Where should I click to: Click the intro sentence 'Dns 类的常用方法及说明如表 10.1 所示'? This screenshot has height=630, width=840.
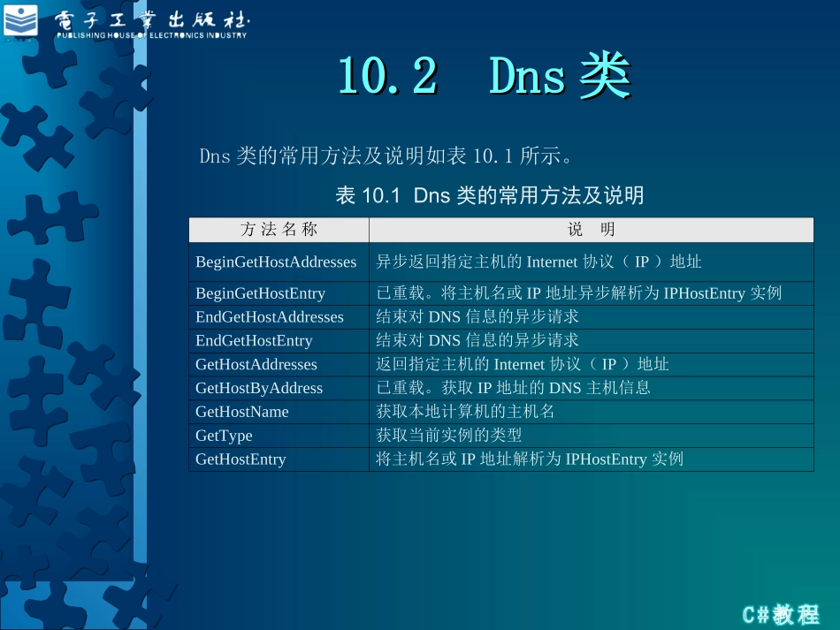pyautogui.click(x=386, y=156)
